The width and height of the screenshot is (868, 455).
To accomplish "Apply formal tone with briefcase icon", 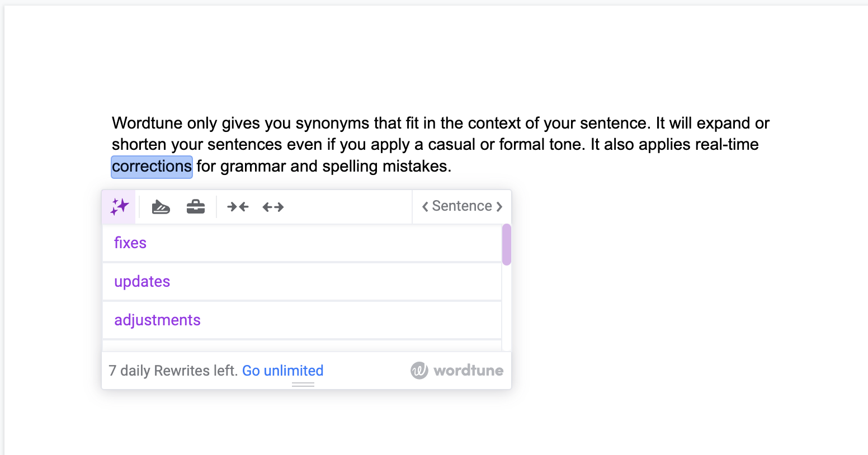I will point(196,207).
